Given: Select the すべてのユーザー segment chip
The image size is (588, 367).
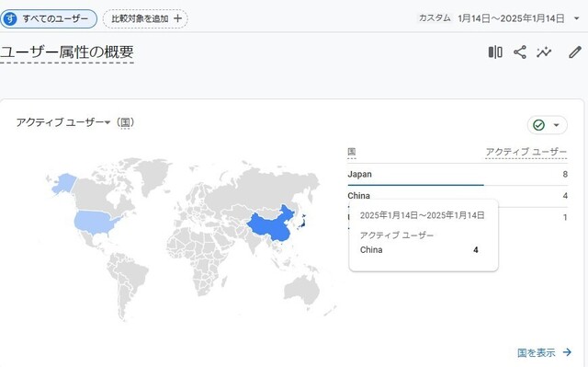Looking at the screenshot, I should coord(49,18).
